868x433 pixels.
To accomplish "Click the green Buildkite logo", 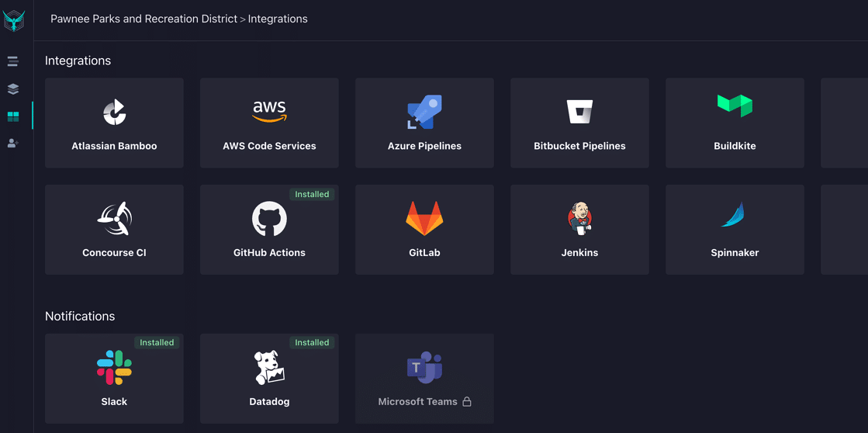I will pyautogui.click(x=735, y=106).
